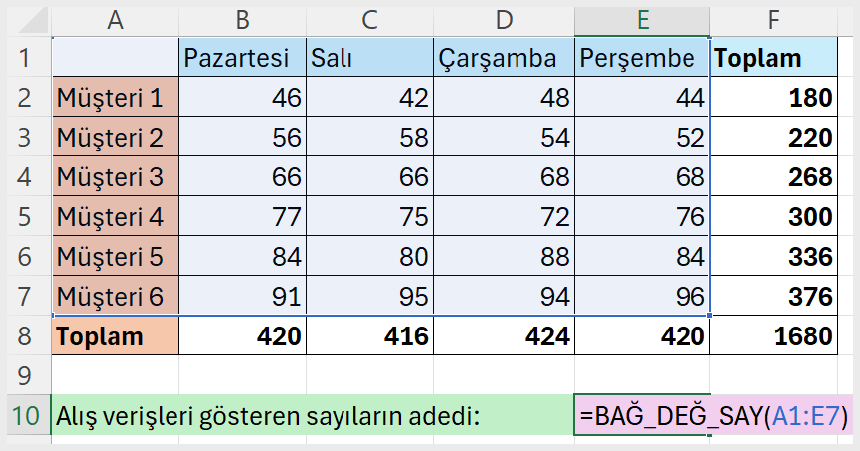
Task: Click the Pazartesi header cell
Action: [x=242, y=57]
